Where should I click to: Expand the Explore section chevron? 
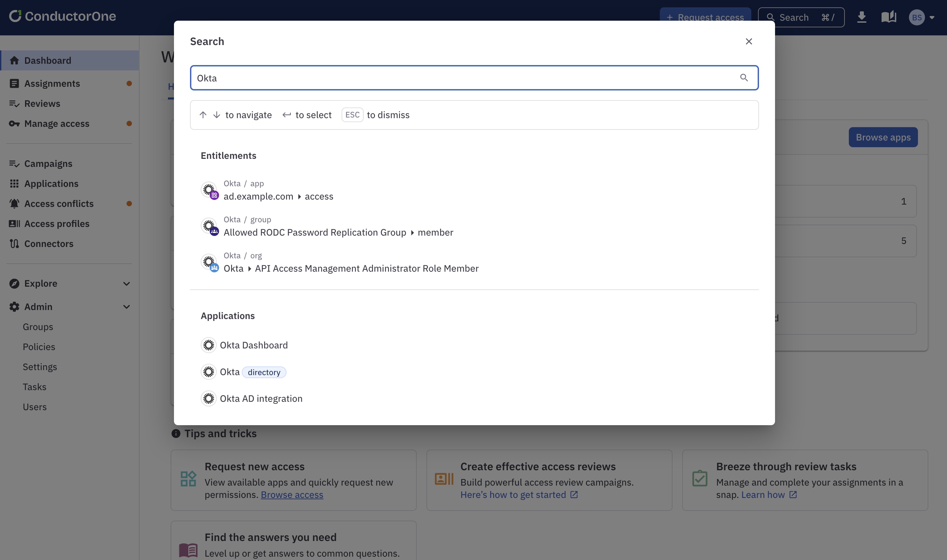[x=127, y=283]
